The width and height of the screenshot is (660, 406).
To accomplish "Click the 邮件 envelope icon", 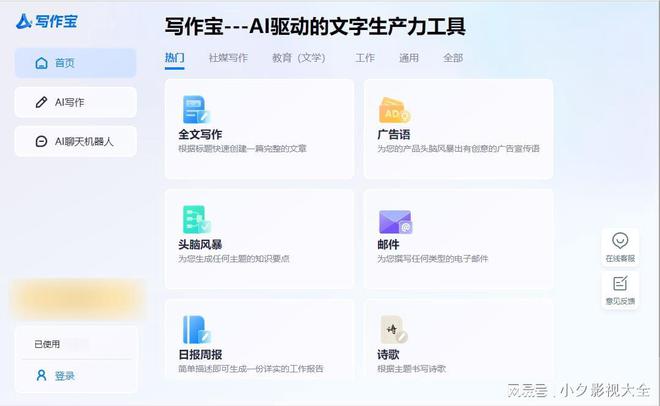I will 395,222.
